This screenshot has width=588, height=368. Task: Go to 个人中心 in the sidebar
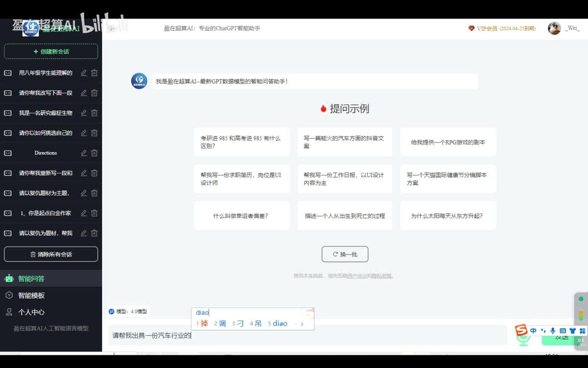[x=32, y=312]
